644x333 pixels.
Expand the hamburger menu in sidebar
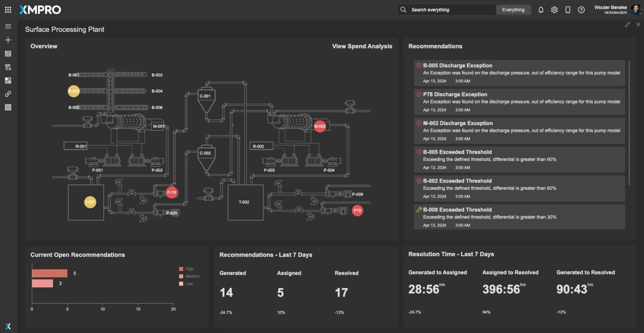8,26
